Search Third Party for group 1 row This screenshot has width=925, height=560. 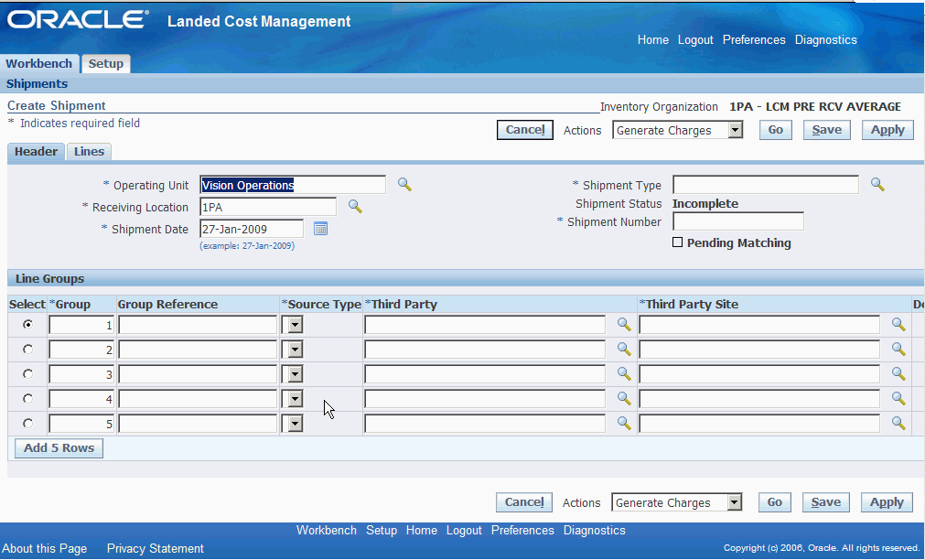[x=624, y=325]
